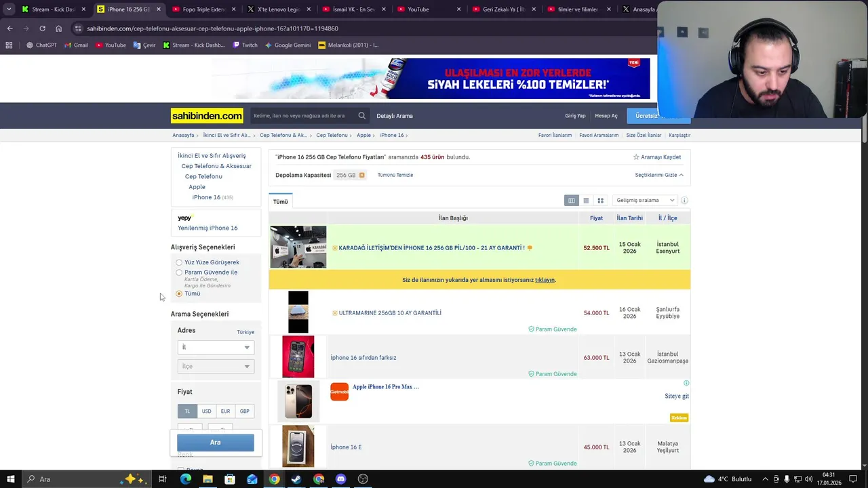The width and height of the screenshot is (868, 488).
Task: Focus the sahibinden keyword search field
Action: click(303, 116)
